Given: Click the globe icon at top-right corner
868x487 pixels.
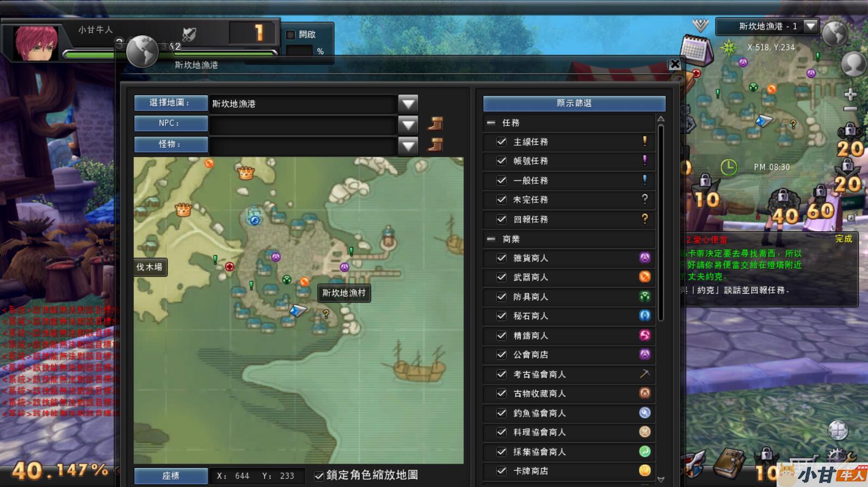Looking at the screenshot, I should tap(835, 33).
